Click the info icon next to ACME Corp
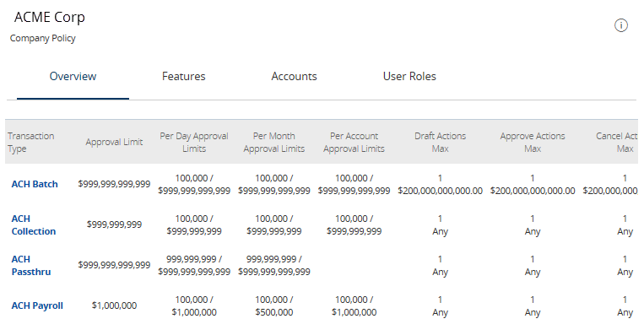The height and width of the screenshot is (335, 644). (x=620, y=25)
